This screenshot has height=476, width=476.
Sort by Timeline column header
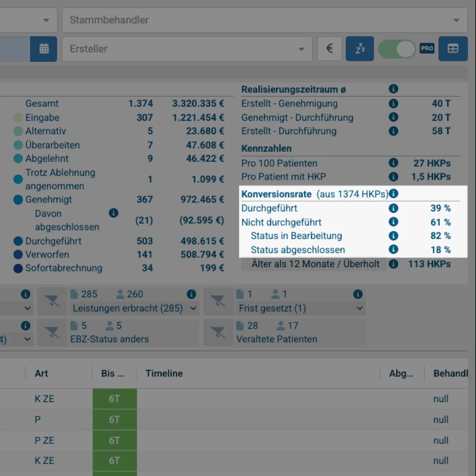click(x=164, y=373)
